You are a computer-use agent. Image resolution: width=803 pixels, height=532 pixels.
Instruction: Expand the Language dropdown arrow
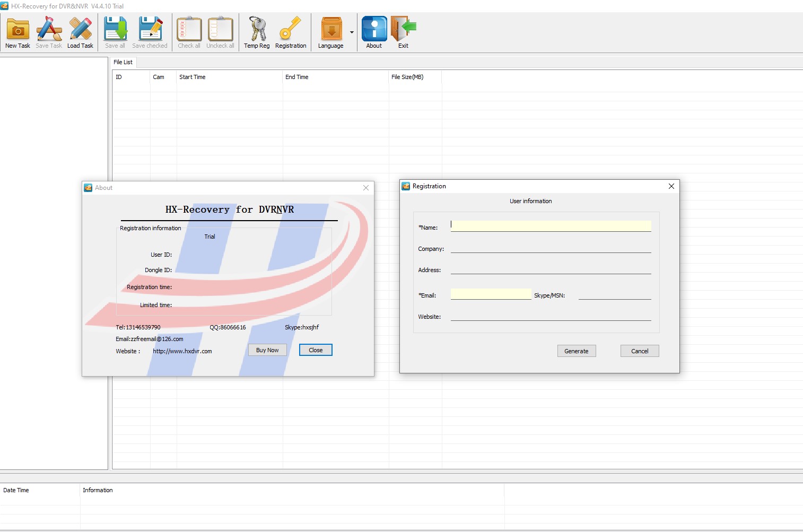[352, 33]
